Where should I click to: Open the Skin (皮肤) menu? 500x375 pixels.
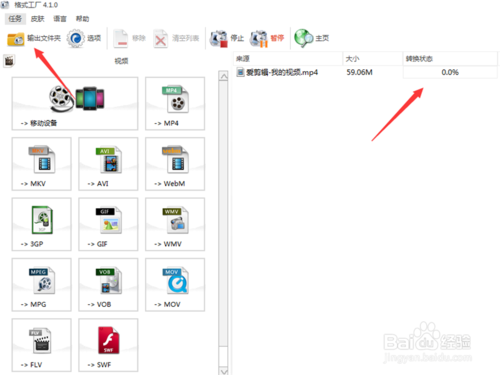click(x=37, y=19)
